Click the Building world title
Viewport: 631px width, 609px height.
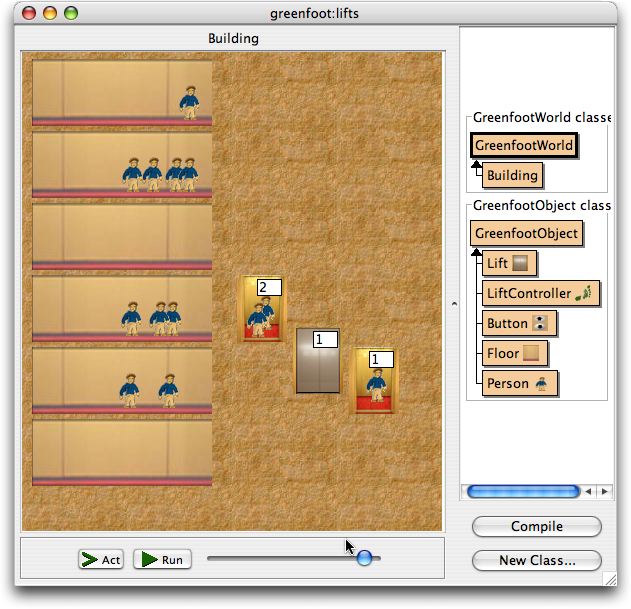click(233, 38)
